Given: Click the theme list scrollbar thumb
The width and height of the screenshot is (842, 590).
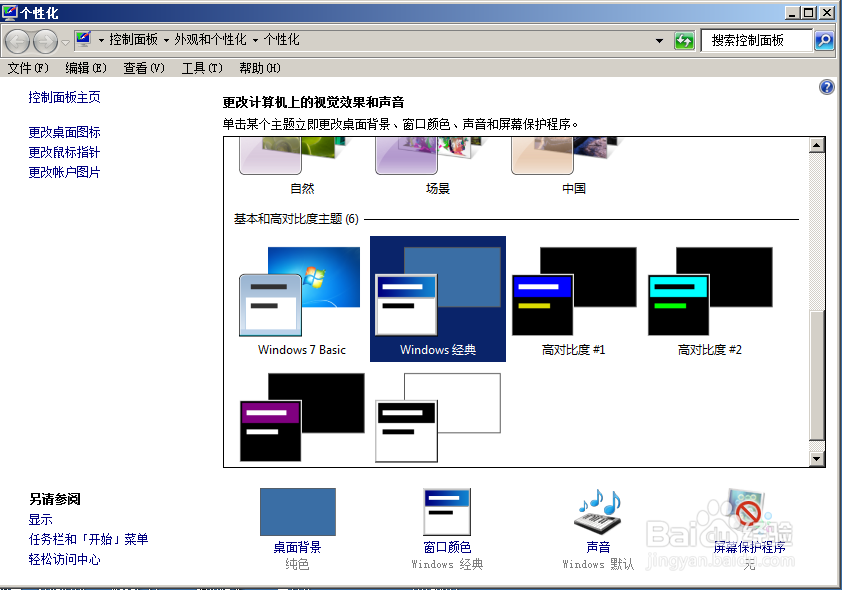Looking at the screenshot, I should click(817, 375).
